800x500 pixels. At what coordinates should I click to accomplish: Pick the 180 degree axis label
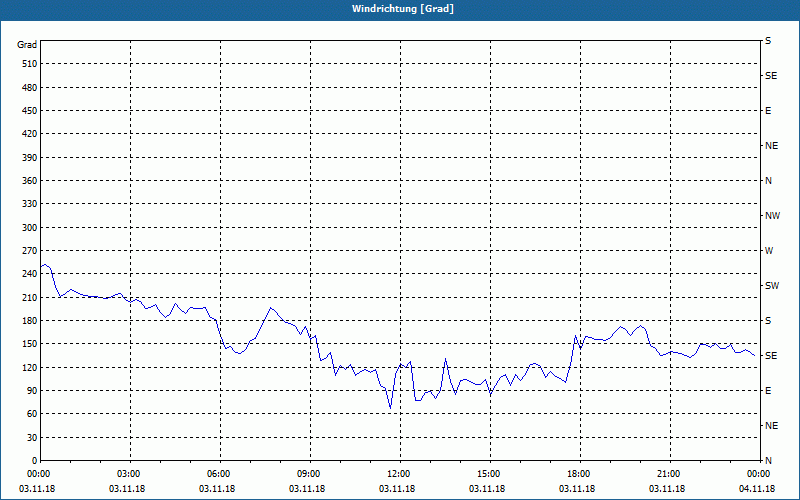tap(30, 321)
